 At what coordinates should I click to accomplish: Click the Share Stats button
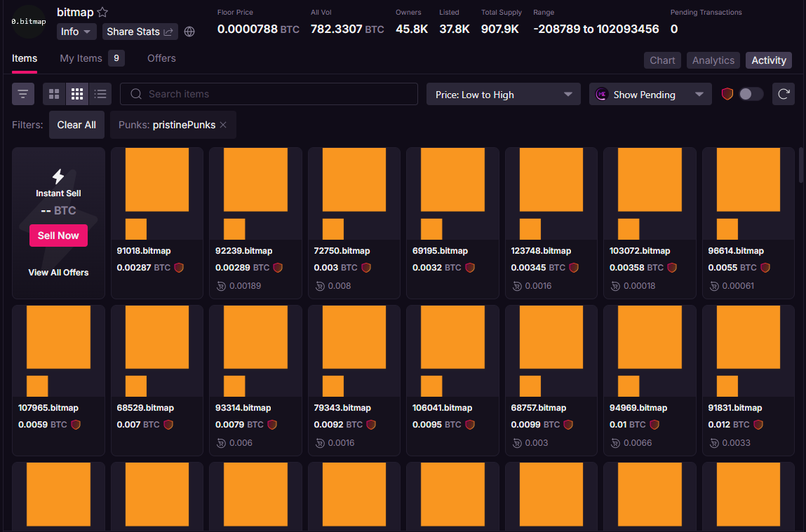click(x=140, y=32)
